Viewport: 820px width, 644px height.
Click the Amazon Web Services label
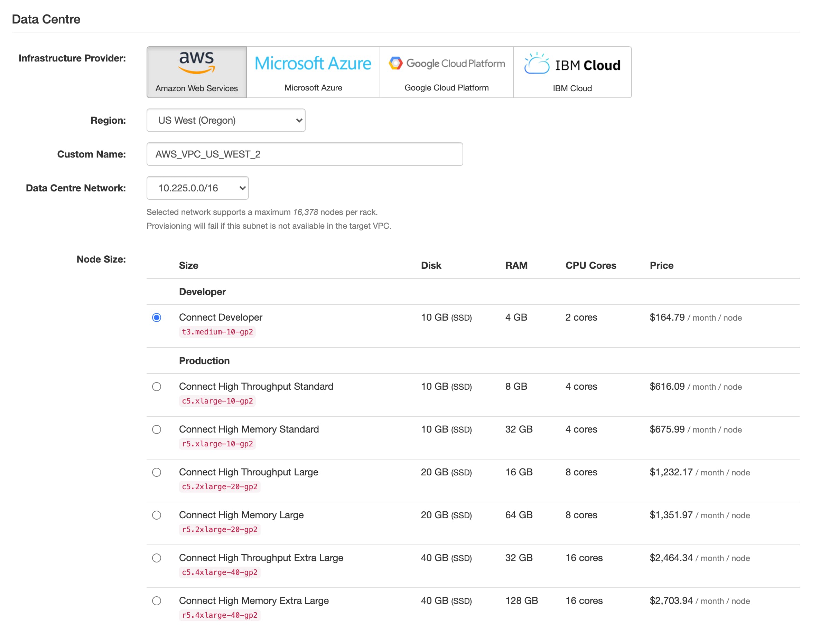196,88
